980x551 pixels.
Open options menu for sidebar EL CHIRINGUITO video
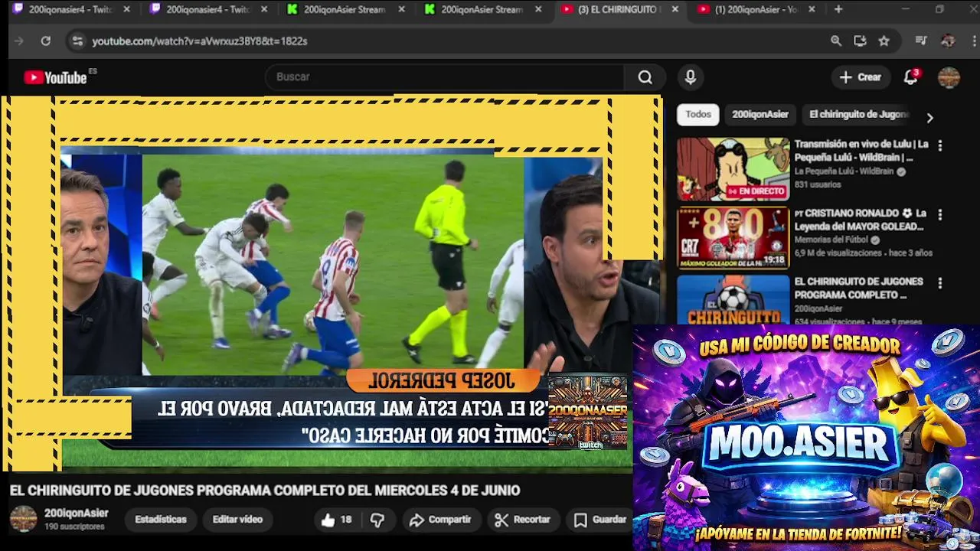(x=940, y=282)
